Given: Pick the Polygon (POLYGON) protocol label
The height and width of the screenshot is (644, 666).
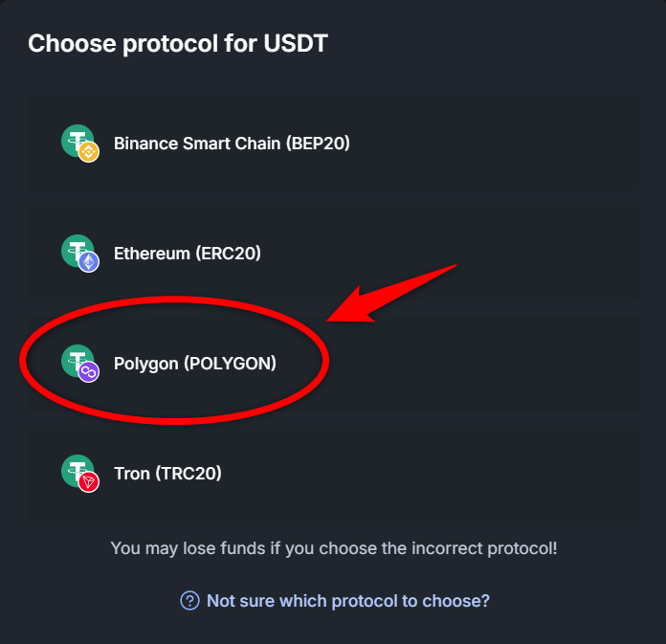Looking at the screenshot, I should click(195, 364).
